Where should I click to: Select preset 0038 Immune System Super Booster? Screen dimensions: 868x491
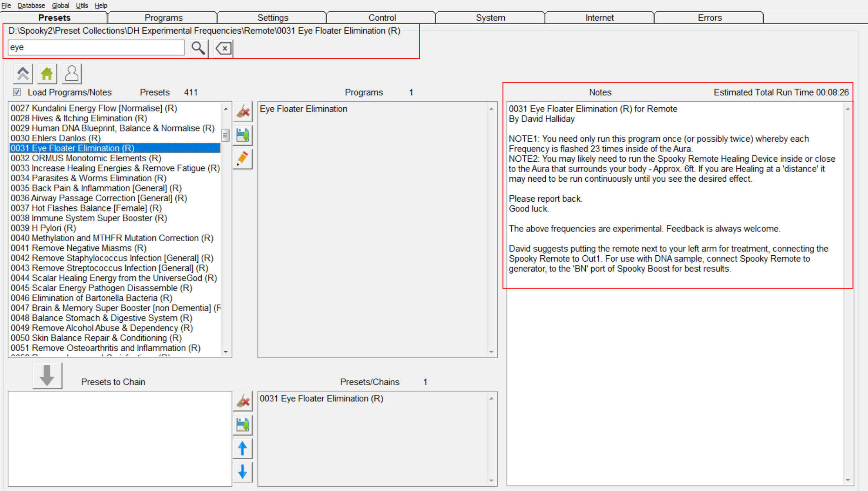(x=89, y=218)
